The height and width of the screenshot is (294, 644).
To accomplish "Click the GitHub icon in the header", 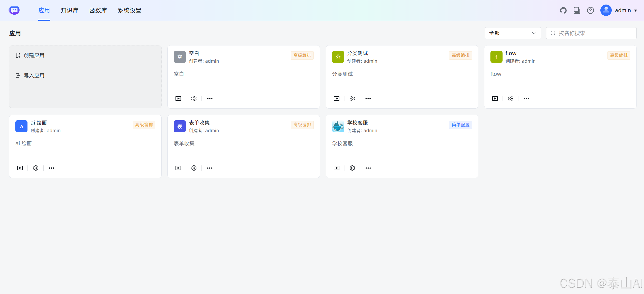I will click(x=564, y=10).
